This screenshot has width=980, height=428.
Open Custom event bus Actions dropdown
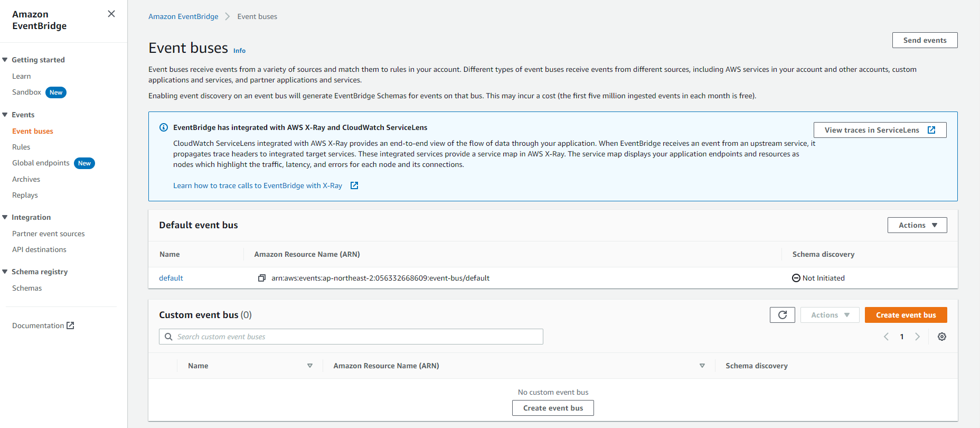point(830,315)
